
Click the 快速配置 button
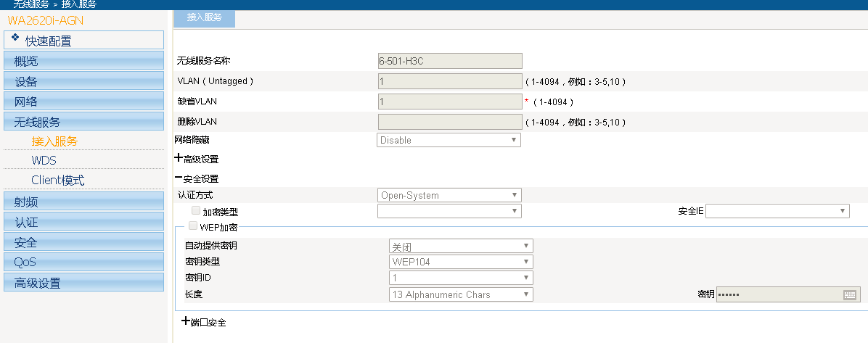click(x=84, y=41)
